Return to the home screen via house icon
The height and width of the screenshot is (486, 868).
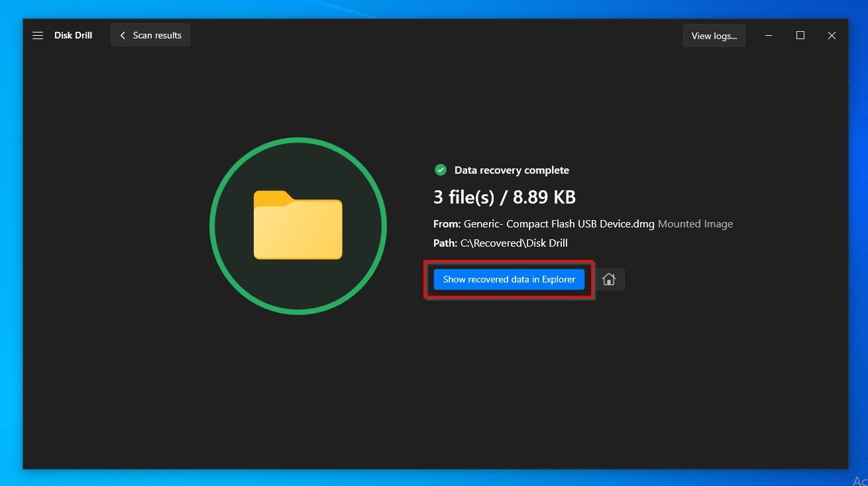pyautogui.click(x=609, y=279)
